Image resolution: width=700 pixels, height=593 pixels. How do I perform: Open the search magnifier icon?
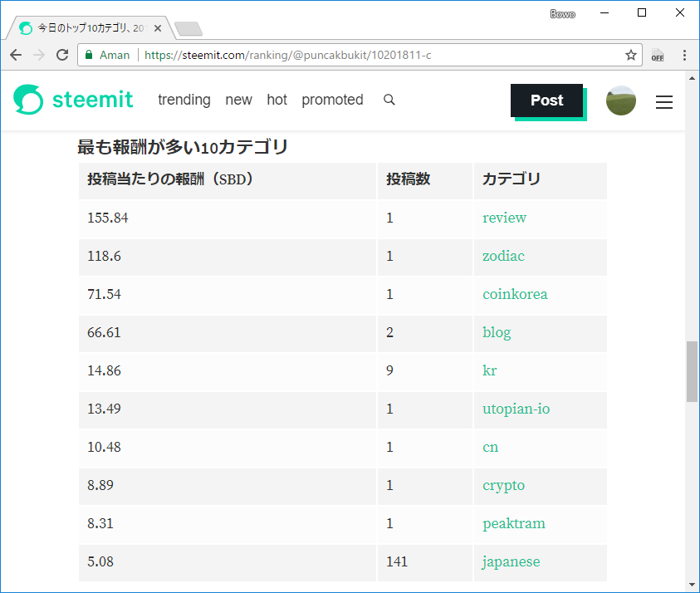[x=389, y=100]
